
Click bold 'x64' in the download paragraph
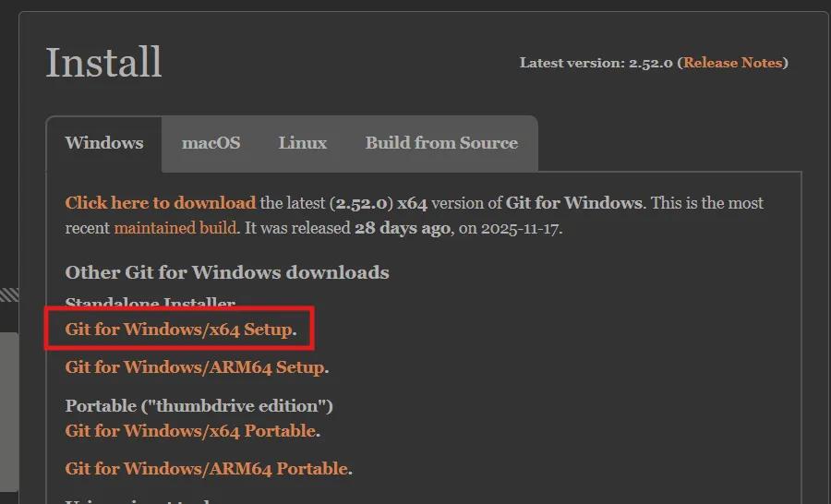pos(412,203)
